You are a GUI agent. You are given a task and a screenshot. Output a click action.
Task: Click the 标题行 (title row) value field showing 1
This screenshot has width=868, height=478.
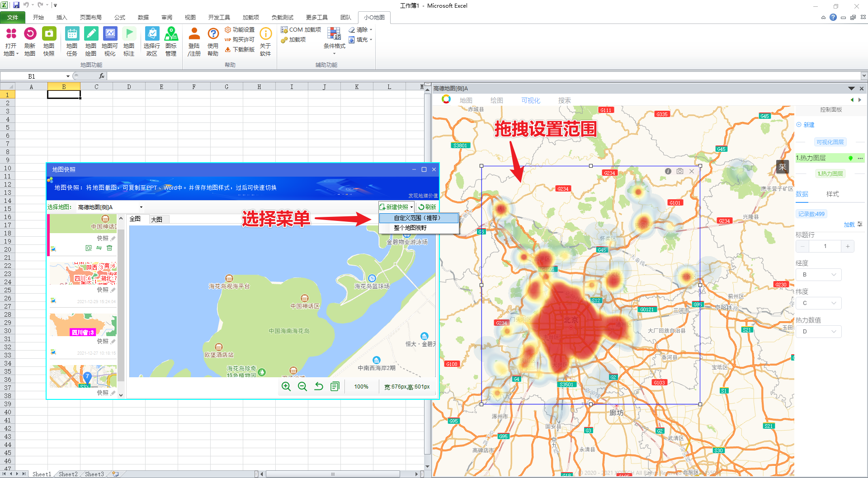point(825,246)
